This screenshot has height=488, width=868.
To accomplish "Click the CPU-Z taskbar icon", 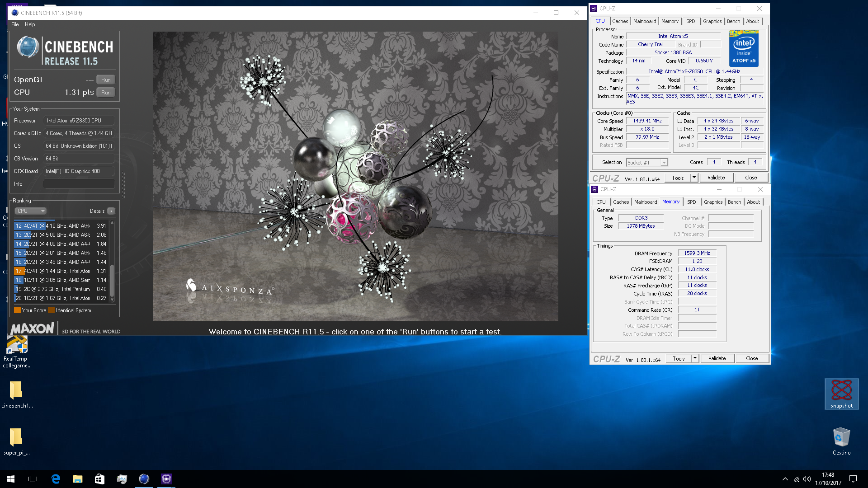I will coord(166,479).
